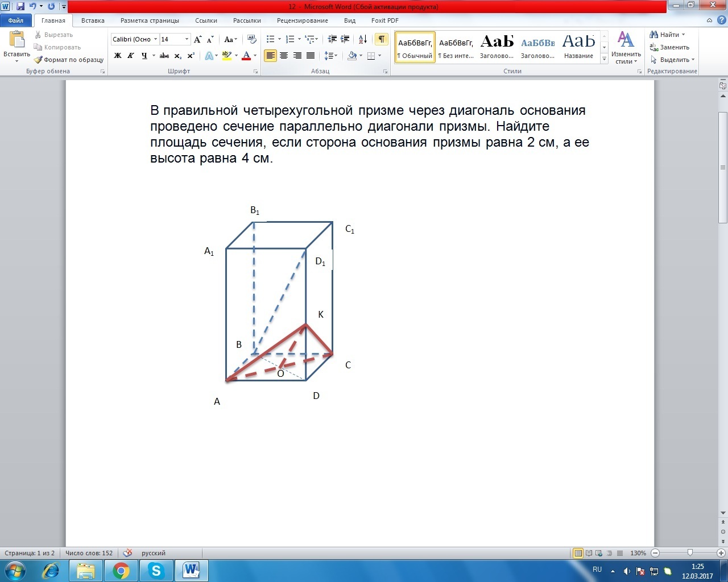Viewport: 728px width, 582px height.
Task: Expand the underline style dropdown arrow
Action: [154, 56]
